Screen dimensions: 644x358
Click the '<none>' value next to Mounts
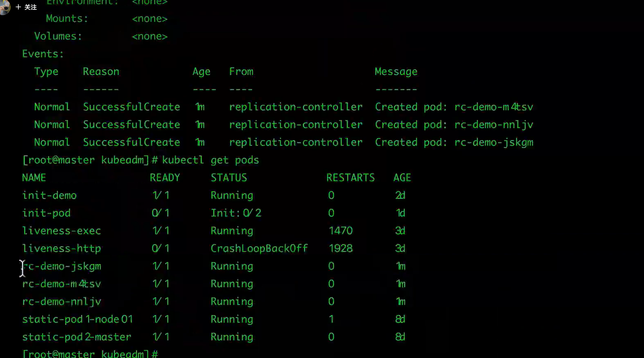click(x=150, y=19)
